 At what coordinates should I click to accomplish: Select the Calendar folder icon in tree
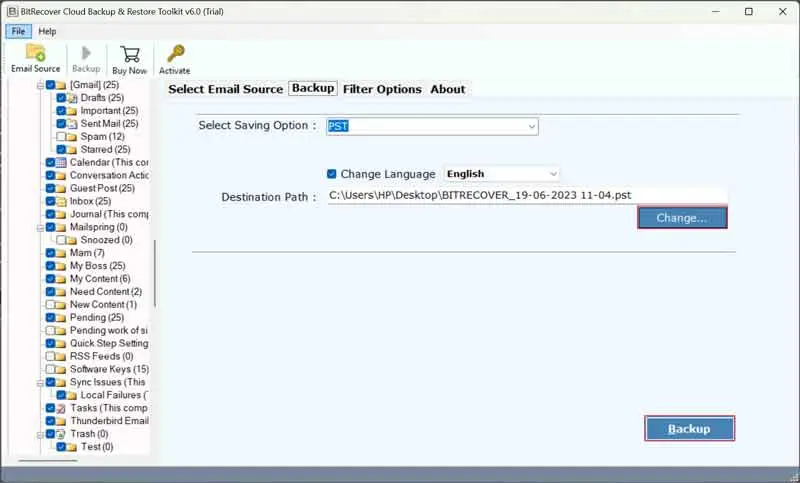[62, 162]
